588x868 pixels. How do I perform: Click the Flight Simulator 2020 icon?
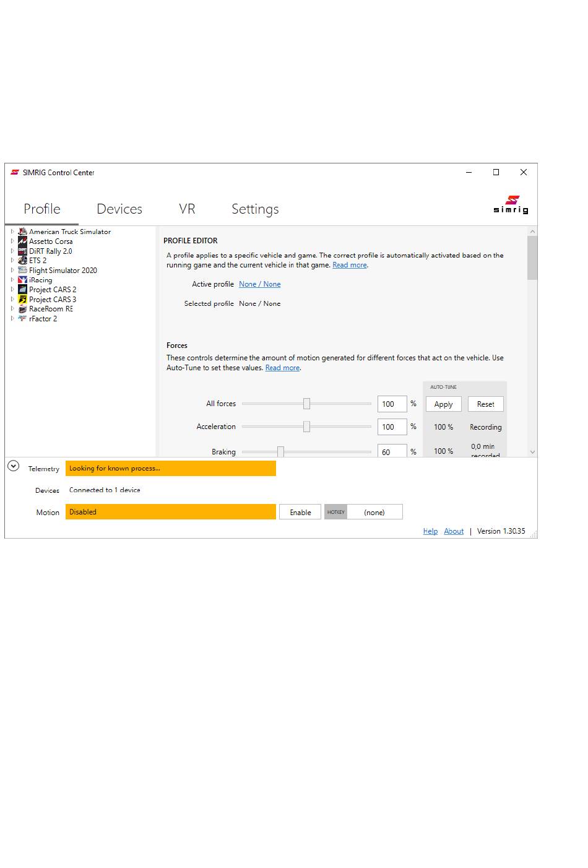point(22,270)
